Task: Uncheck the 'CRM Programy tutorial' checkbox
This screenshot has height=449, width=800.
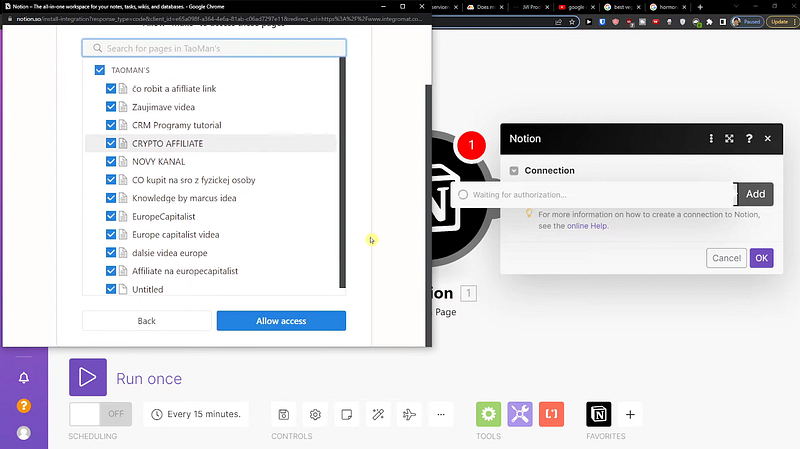Action: point(111,124)
